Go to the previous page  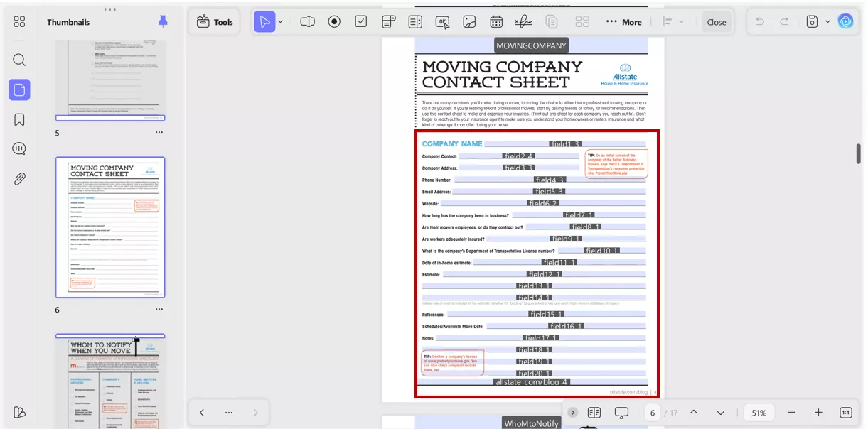click(x=694, y=413)
